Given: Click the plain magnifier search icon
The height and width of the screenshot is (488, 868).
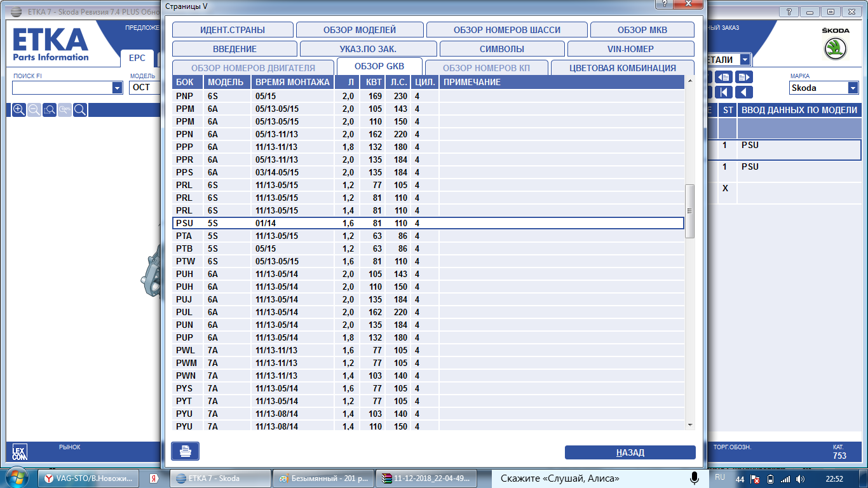Looking at the screenshot, I should [x=80, y=110].
